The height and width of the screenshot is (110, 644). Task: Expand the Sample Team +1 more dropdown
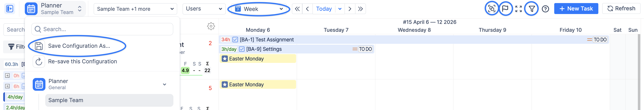tap(135, 9)
